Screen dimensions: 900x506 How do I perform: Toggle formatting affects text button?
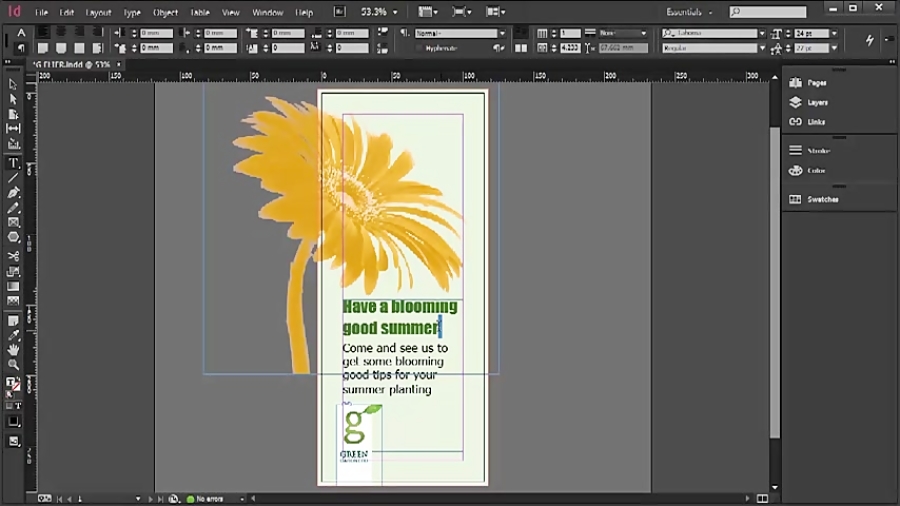coord(18,406)
